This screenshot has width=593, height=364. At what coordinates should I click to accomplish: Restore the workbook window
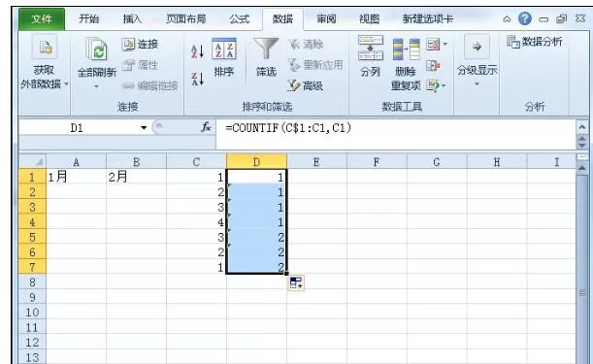pos(562,18)
